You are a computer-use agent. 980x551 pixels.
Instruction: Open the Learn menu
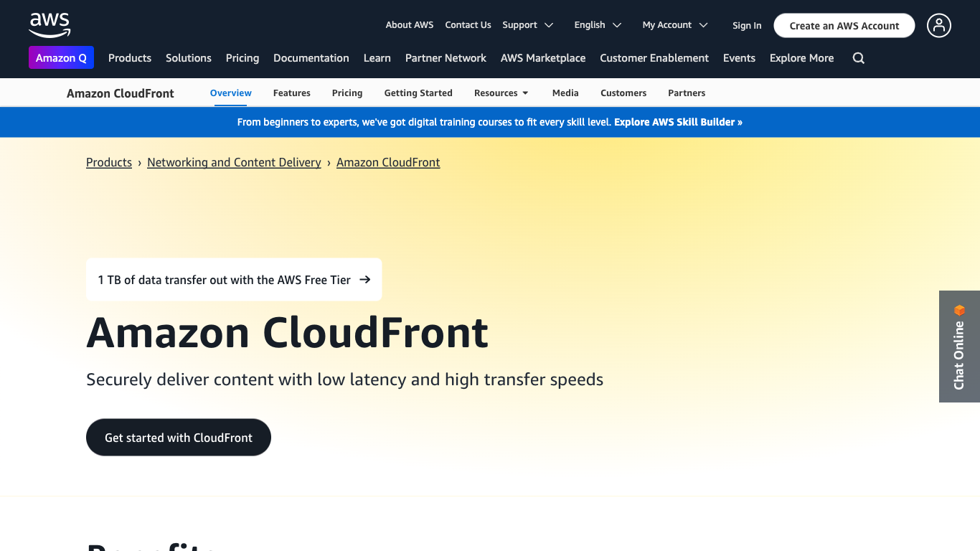tap(377, 58)
